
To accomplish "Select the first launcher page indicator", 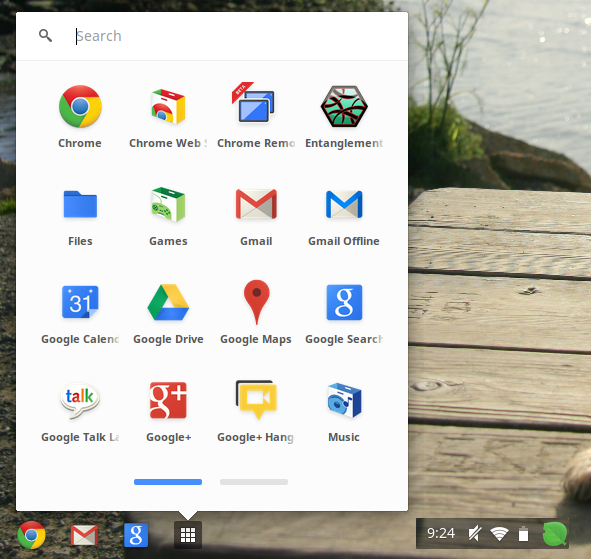I will [168, 482].
